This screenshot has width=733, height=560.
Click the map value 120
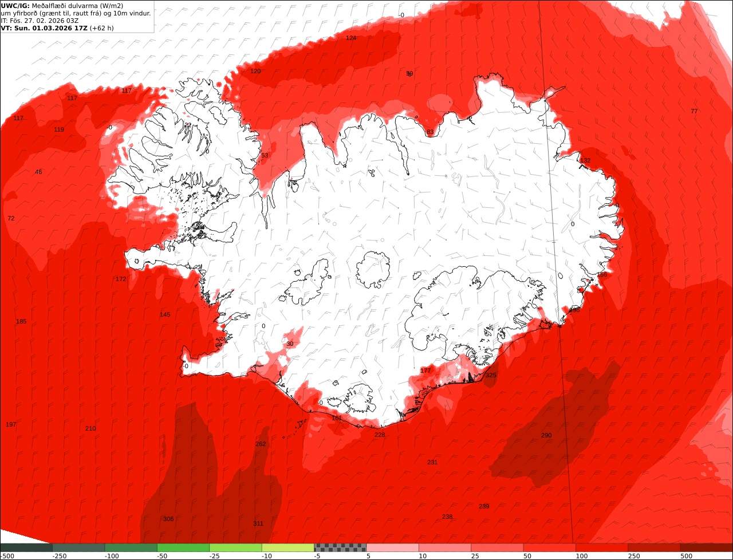pyautogui.click(x=255, y=71)
